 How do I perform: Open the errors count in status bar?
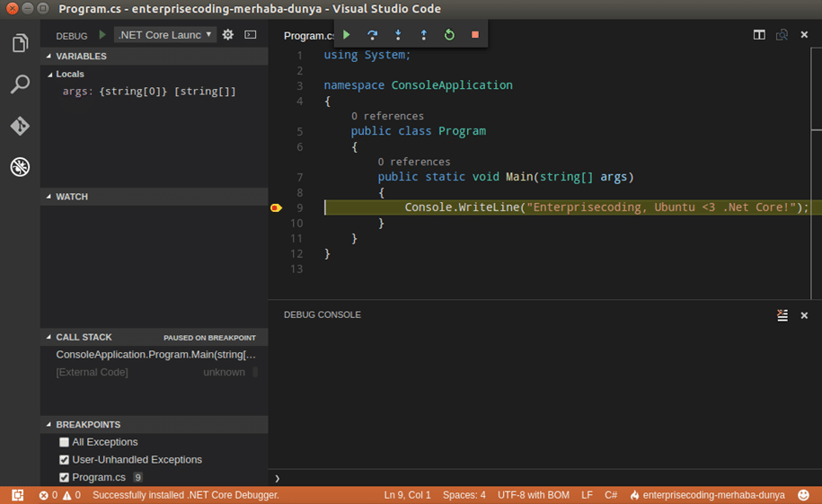(x=49, y=495)
